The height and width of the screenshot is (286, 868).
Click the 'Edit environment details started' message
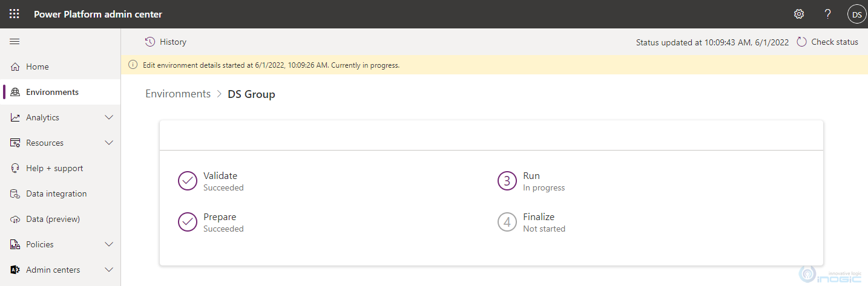coord(271,65)
